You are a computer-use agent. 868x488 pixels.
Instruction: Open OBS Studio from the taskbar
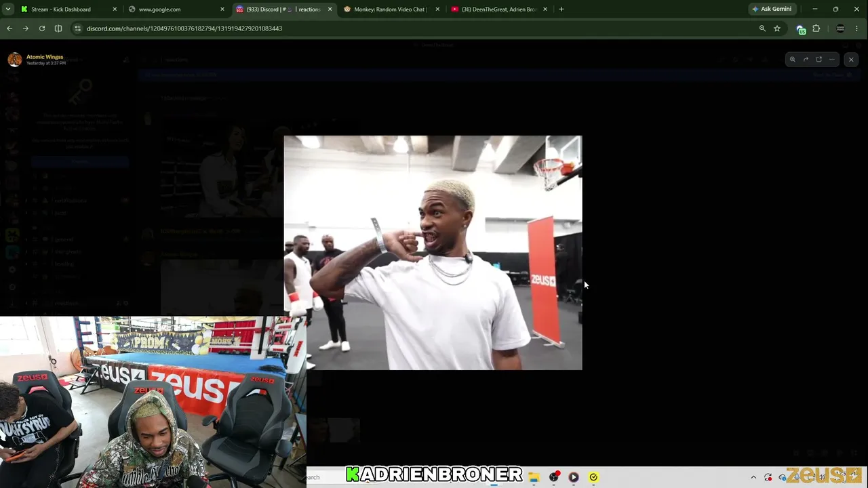554,477
